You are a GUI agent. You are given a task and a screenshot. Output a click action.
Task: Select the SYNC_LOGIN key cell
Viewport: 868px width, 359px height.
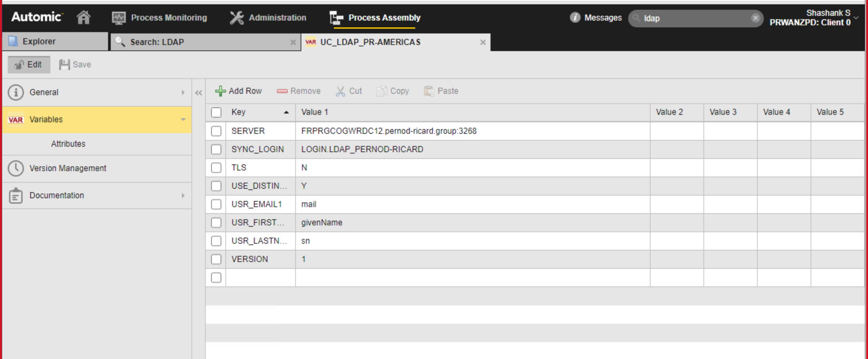pyautogui.click(x=260, y=149)
